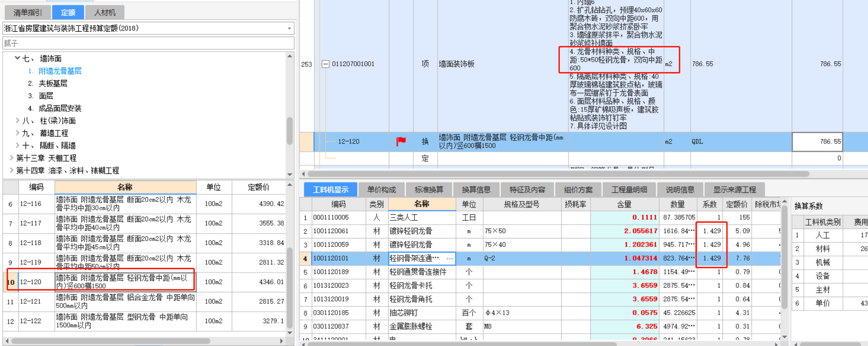Open the 工程量明细 tab
The height and width of the screenshot is (346, 868).
629,190
